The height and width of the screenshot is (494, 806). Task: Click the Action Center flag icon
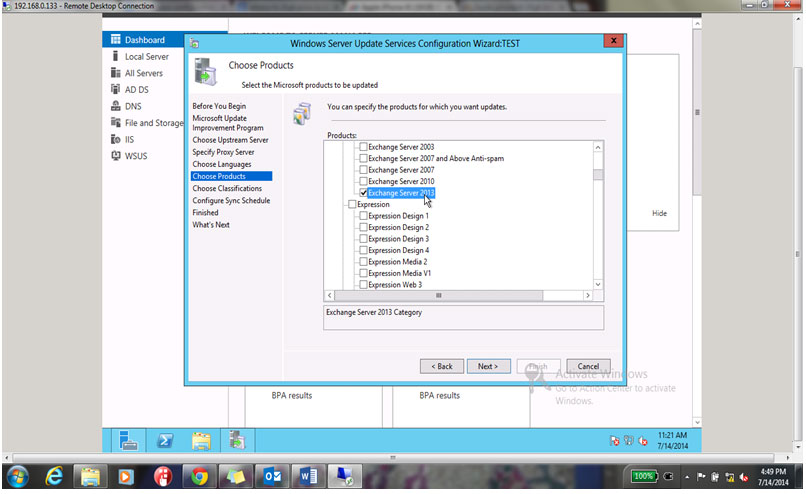(x=701, y=477)
